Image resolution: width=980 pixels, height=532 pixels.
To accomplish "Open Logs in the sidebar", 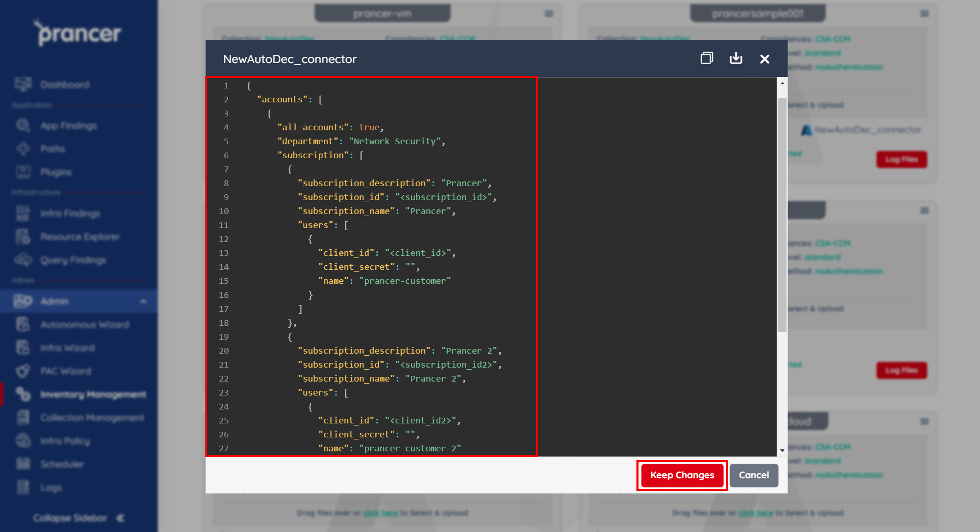I will tap(51, 488).
